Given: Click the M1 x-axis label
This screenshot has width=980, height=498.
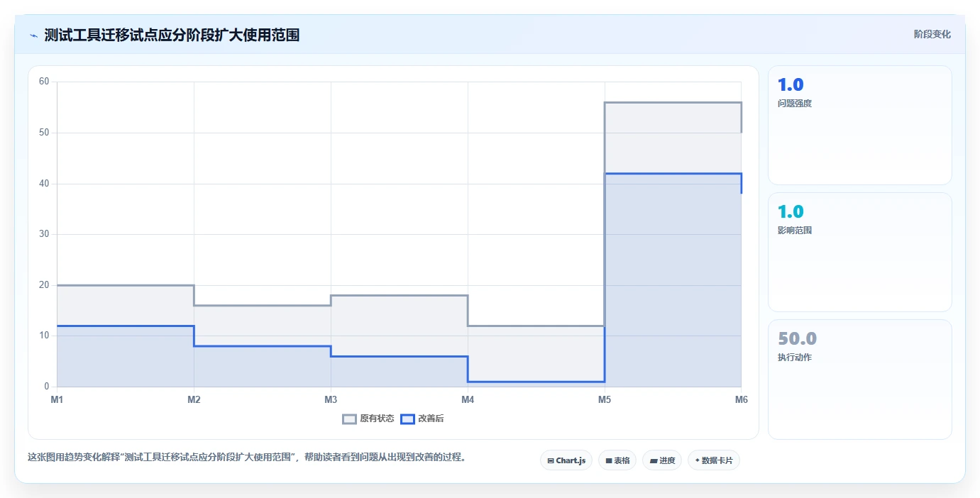Looking at the screenshot, I should 57,399.
